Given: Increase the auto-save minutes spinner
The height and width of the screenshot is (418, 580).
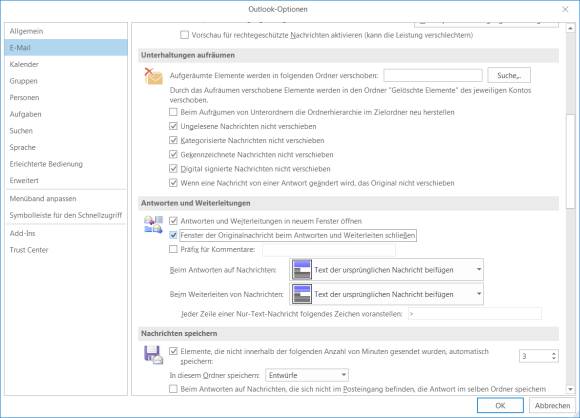Looking at the screenshot, I should coord(553,353).
